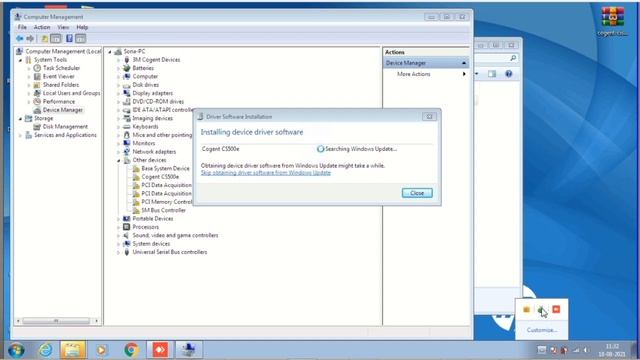Click the Computer device category icon
The width and height of the screenshot is (640, 360).
(127, 76)
